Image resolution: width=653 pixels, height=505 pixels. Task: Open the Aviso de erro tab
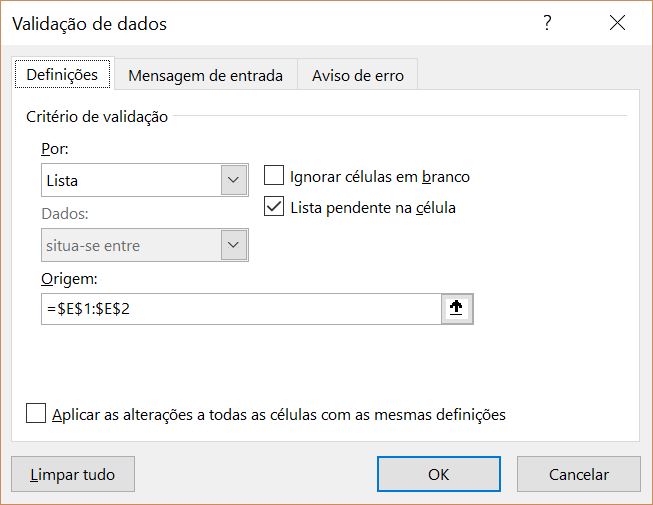point(358,76)
